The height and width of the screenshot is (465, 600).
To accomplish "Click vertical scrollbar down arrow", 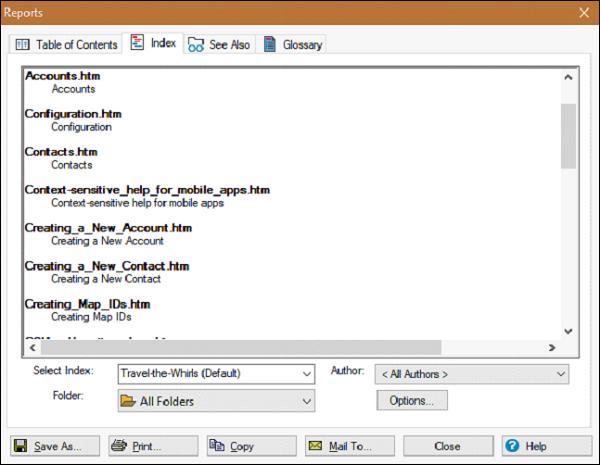I will pyautogui.click(x=568, y=331).
